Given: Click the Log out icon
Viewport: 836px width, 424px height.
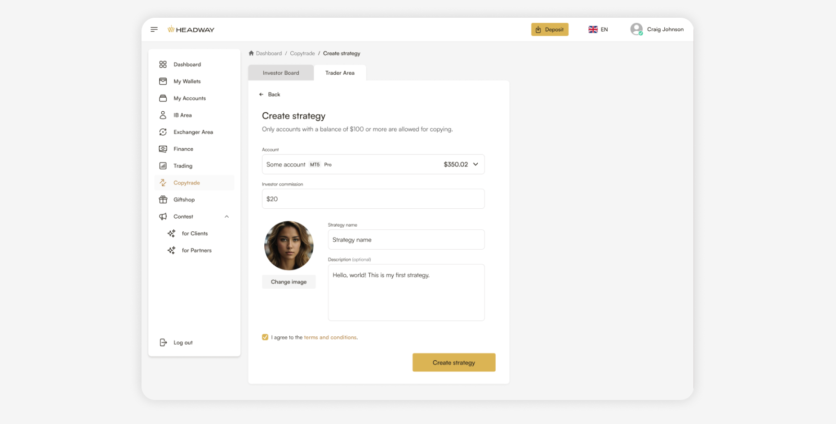Looking at the screenshot, I should point(163,342).
